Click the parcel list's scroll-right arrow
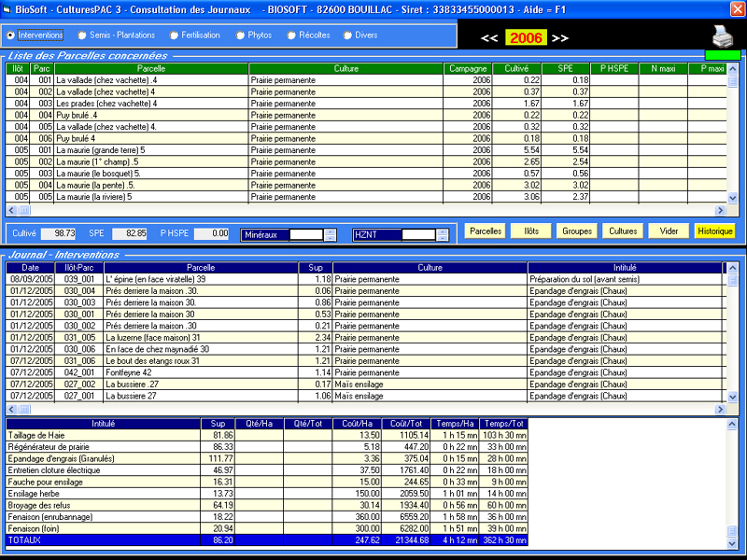The width and height of the screenshot is (747, 560). (x=720, y=210)
